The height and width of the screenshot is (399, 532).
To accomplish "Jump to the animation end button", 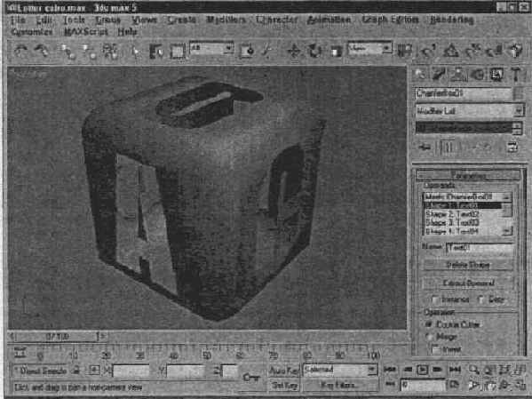I will (x=455, y=370).
